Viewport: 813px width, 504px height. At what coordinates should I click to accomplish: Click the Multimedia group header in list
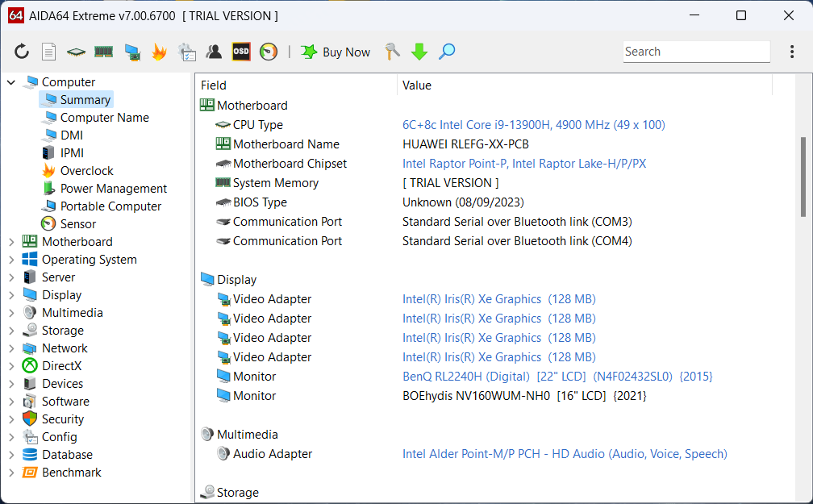[240, 435]
